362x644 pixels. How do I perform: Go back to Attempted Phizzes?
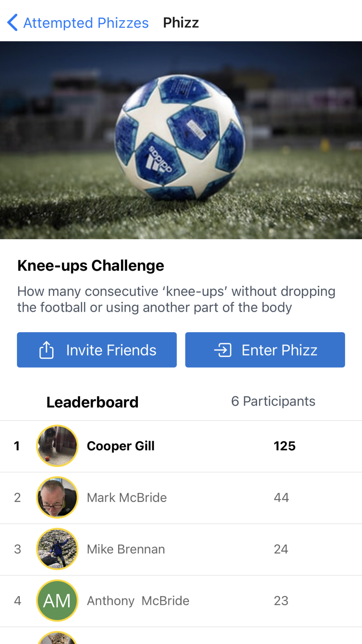tap(86, 23)
